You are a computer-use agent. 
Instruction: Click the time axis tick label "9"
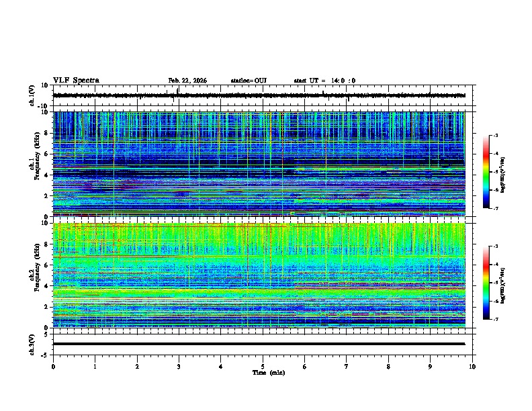(430, 367)
